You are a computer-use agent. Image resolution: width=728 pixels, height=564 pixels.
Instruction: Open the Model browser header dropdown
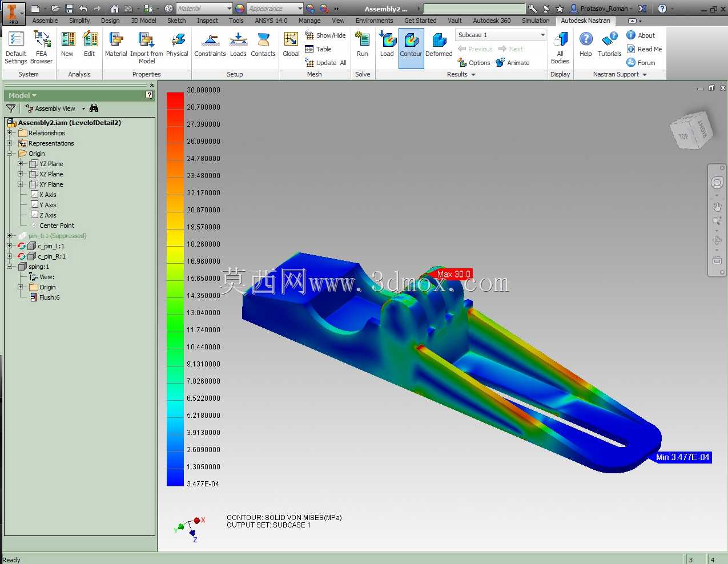point(22,95)
